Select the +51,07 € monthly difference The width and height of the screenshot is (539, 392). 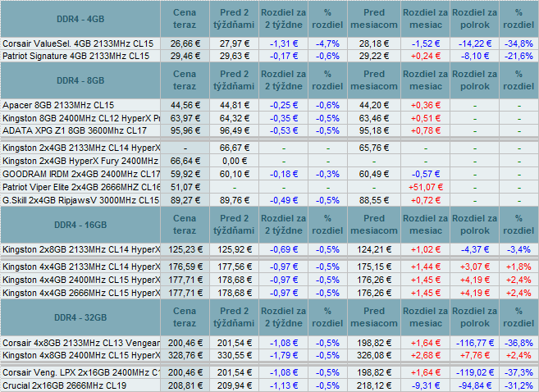click(x=426, y=187)
